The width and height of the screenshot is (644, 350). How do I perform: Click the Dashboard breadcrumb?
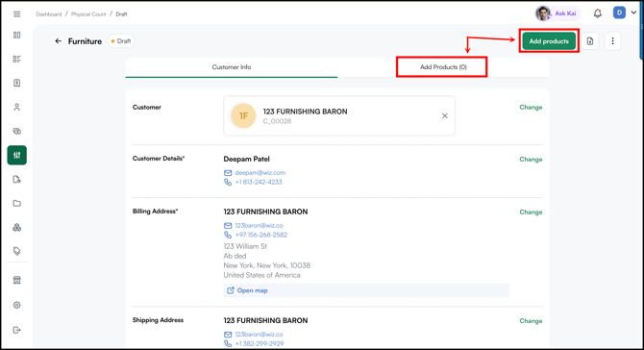click(x=49, y=14)
